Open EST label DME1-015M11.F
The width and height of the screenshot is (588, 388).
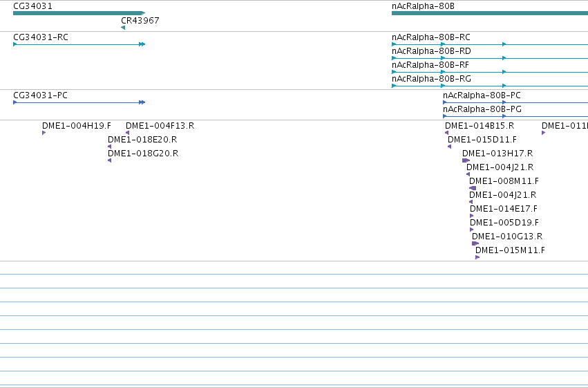click(x=510, y=250)
